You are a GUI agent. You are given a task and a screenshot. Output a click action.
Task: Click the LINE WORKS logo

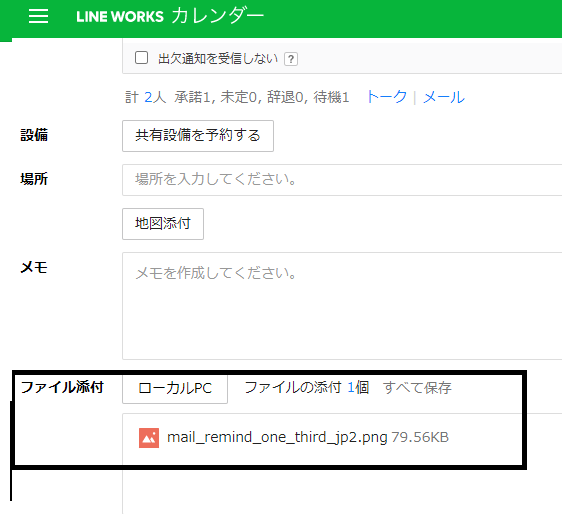click(x=120, y=17)
